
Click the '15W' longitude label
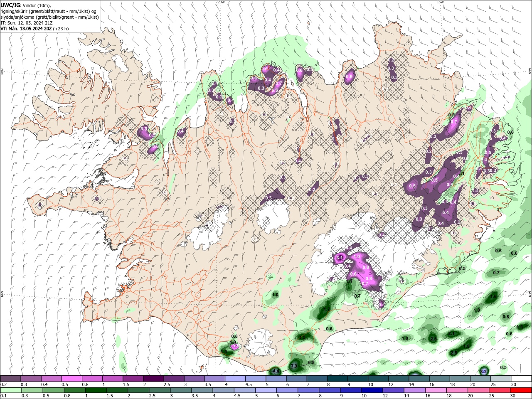(x=440, y=2)
